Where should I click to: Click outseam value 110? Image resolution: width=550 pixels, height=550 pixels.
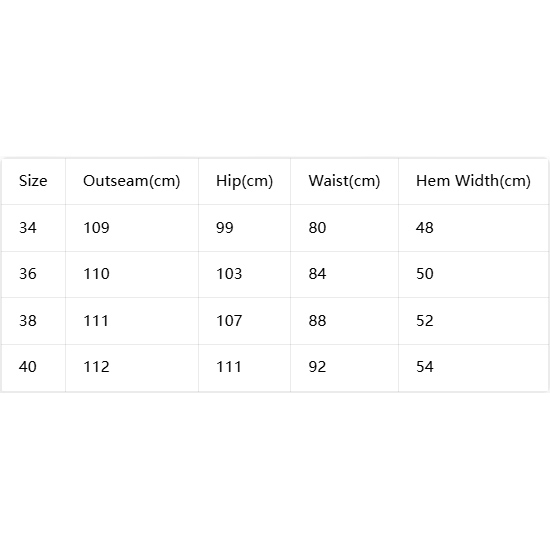[x=96, y=274]
